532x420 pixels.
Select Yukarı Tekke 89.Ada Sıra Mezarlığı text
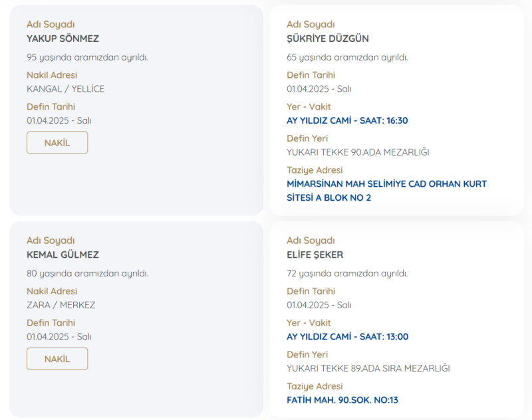coord(368,368)
